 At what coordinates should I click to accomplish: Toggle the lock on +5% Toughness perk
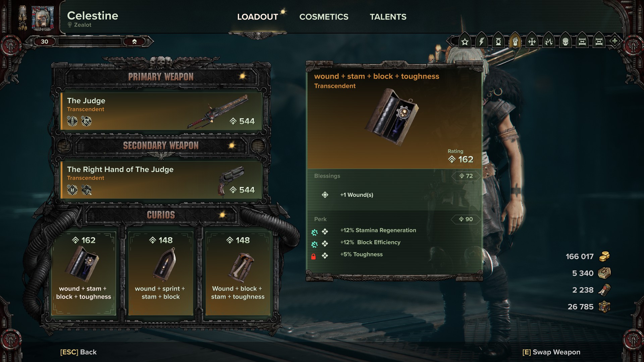313,256
